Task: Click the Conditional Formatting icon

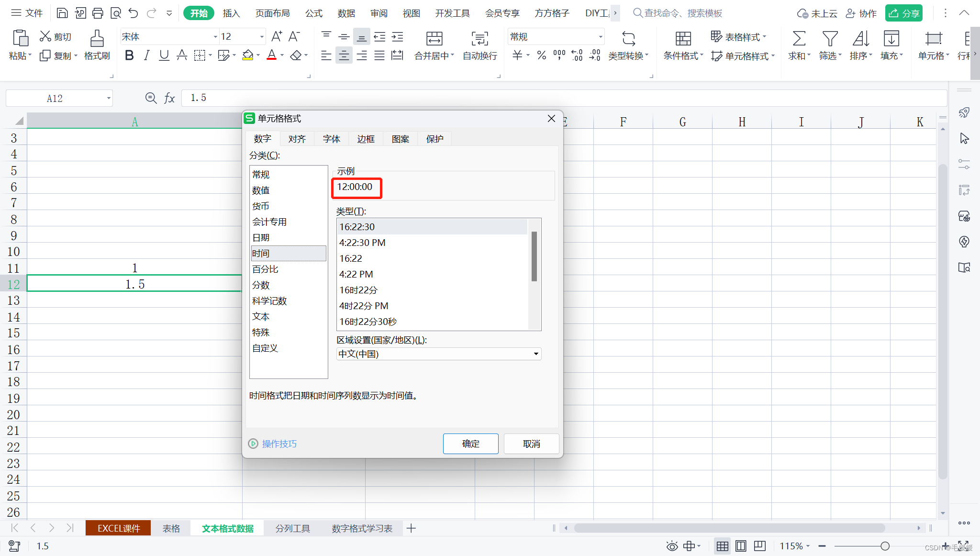Action: (x=683, y=39)
